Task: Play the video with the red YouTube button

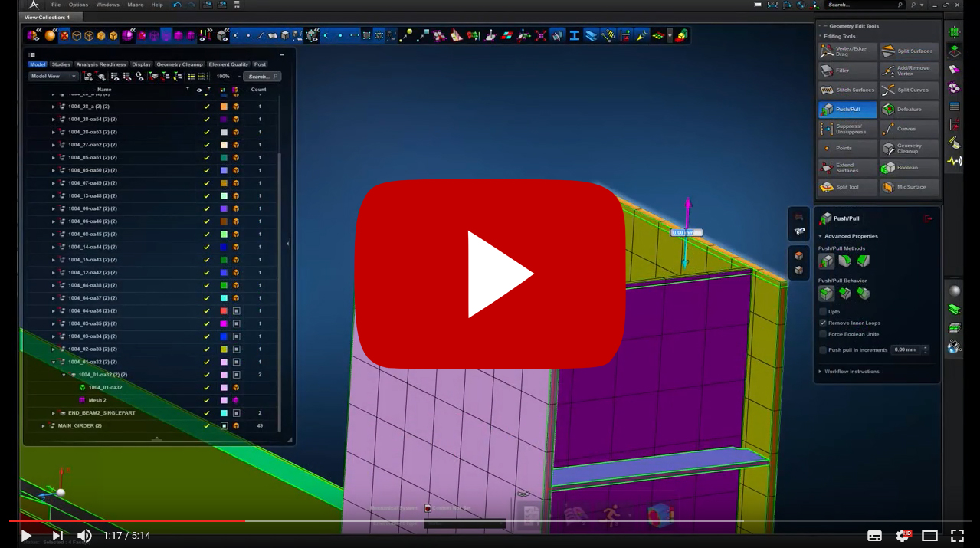Action: [490, 274]
